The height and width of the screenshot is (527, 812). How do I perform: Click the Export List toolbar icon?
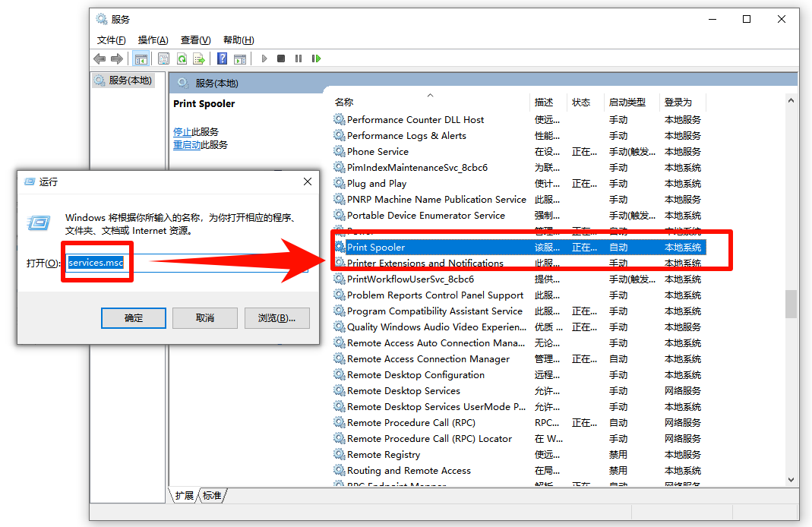[x=199, y=58]
